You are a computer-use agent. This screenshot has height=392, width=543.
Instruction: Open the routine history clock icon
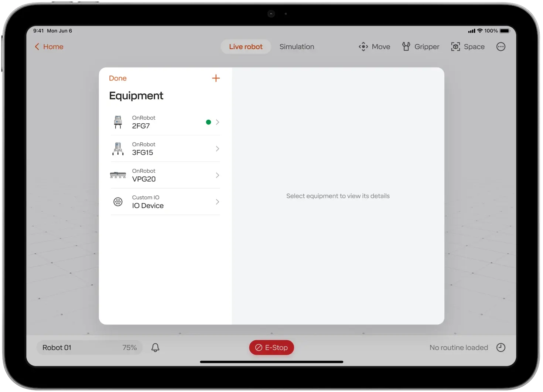point(501,347)
